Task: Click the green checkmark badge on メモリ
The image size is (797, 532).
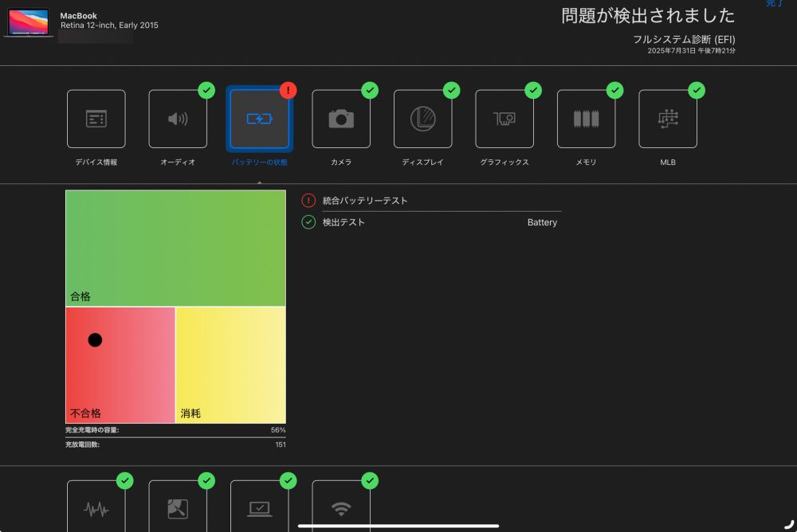Action: point(614,90)
